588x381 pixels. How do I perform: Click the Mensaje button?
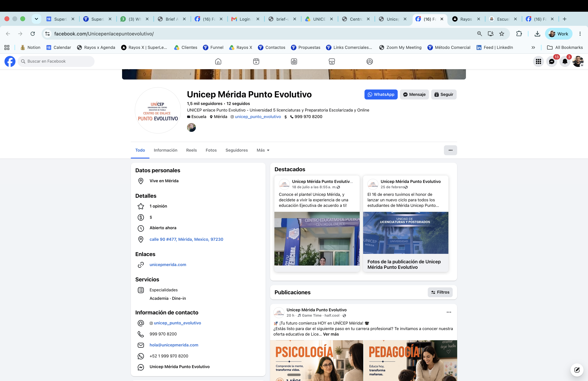[x=414, y=94]
